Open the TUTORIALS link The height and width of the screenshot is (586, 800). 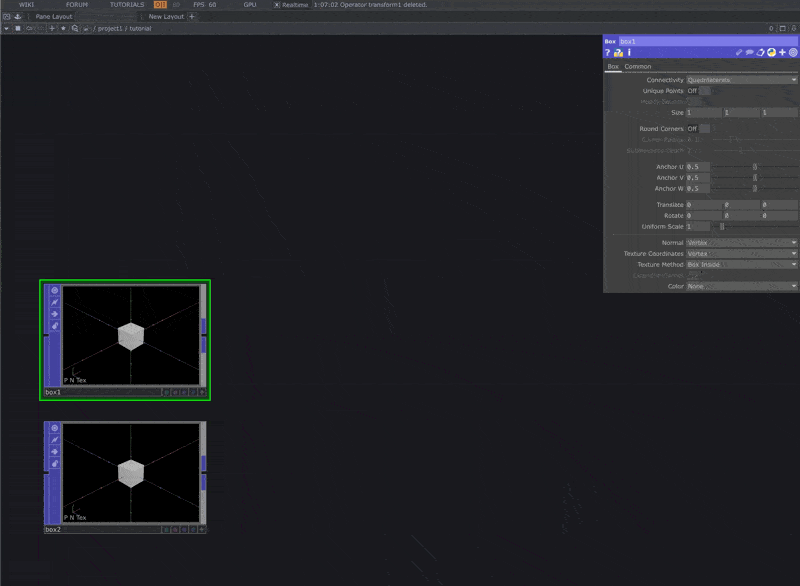[x=127, y=5]
